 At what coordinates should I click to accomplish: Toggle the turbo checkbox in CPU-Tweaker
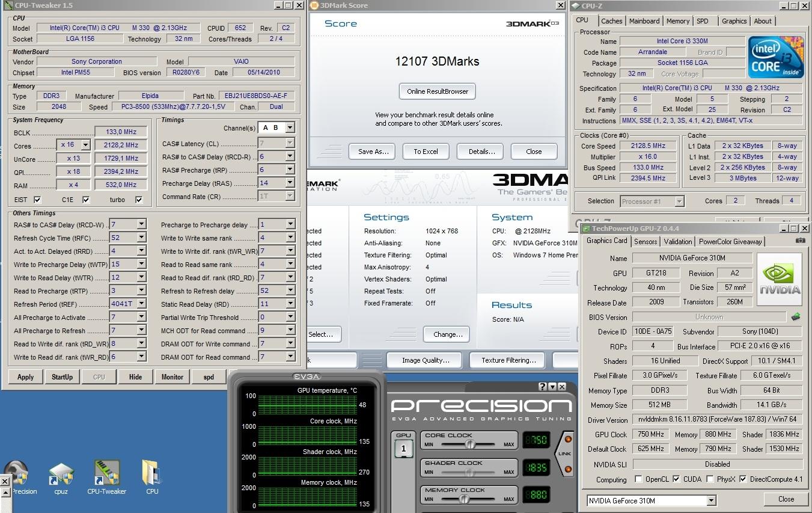click(139, 200)
